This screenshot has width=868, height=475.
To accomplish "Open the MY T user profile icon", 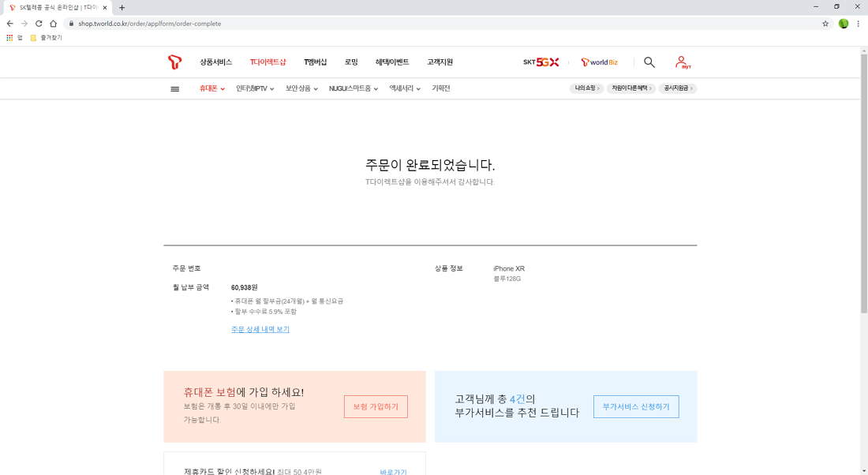I will click(x=683, y=62).
